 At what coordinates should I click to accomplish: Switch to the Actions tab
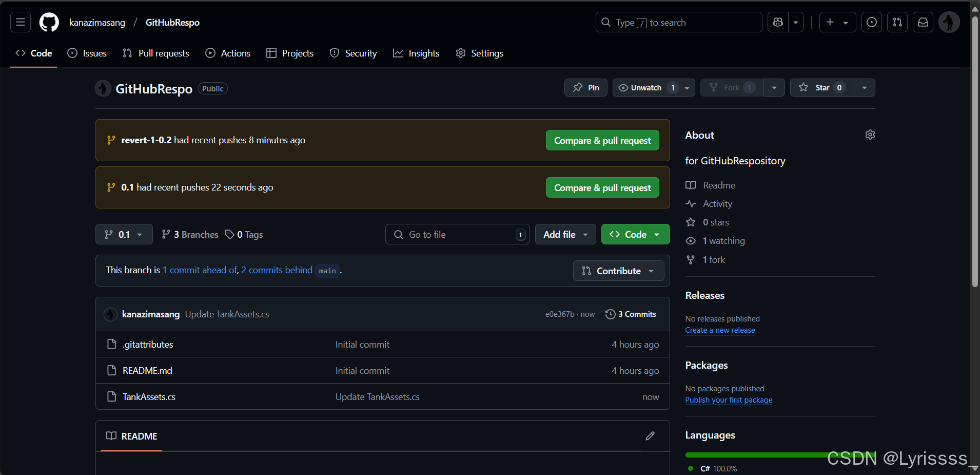pyautogui.click(x=228, y=53)
